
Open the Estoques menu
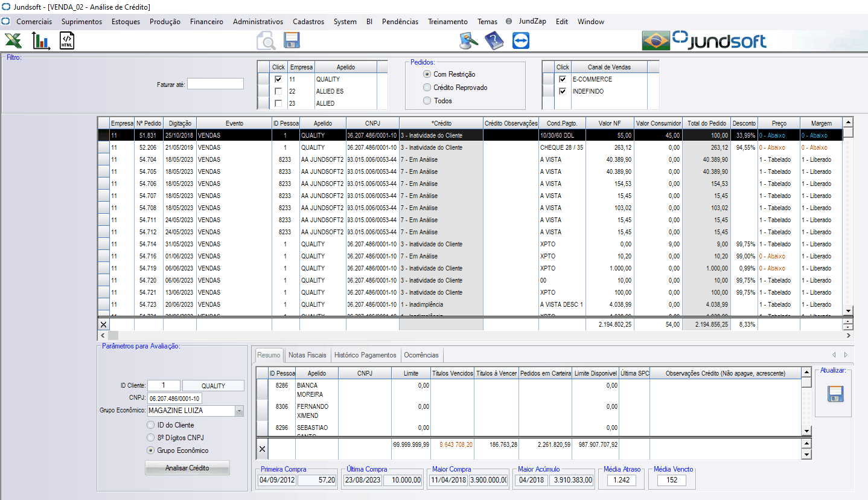pyautogui.click(x=126, y=21)
